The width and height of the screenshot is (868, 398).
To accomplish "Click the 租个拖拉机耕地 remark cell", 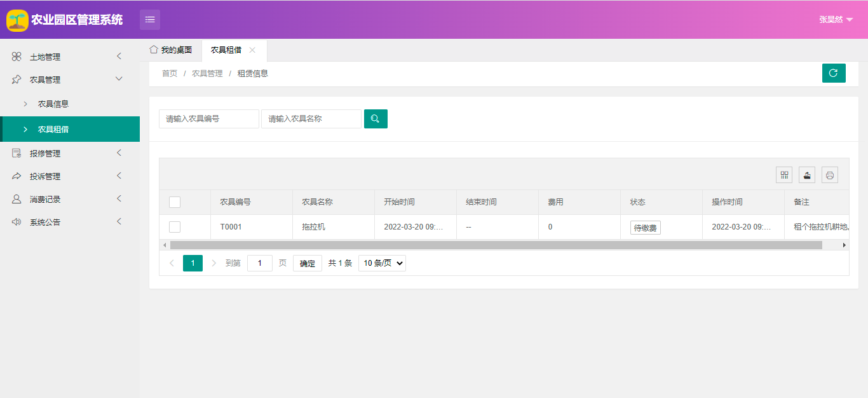I will pyautogui.click(x=817, y=227).
